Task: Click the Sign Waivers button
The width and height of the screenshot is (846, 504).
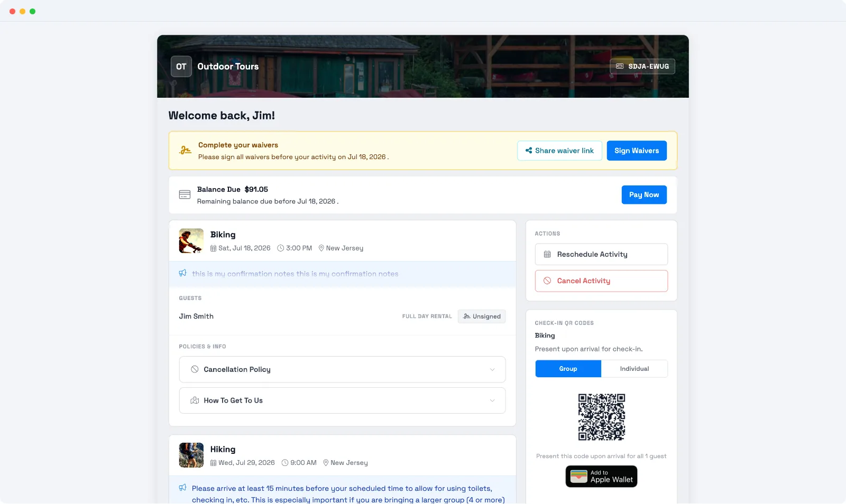Action: tap(637, 151)
